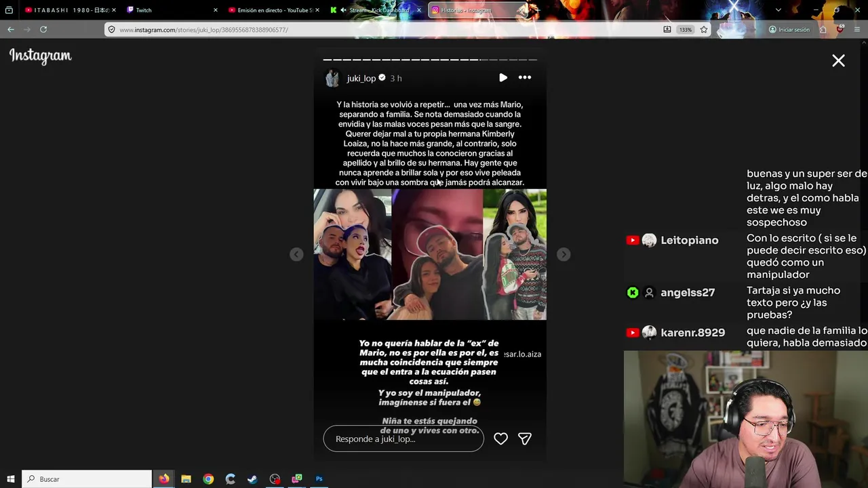Share the story via paper plane icon
The image size is (868, 488).
[524, 439]
